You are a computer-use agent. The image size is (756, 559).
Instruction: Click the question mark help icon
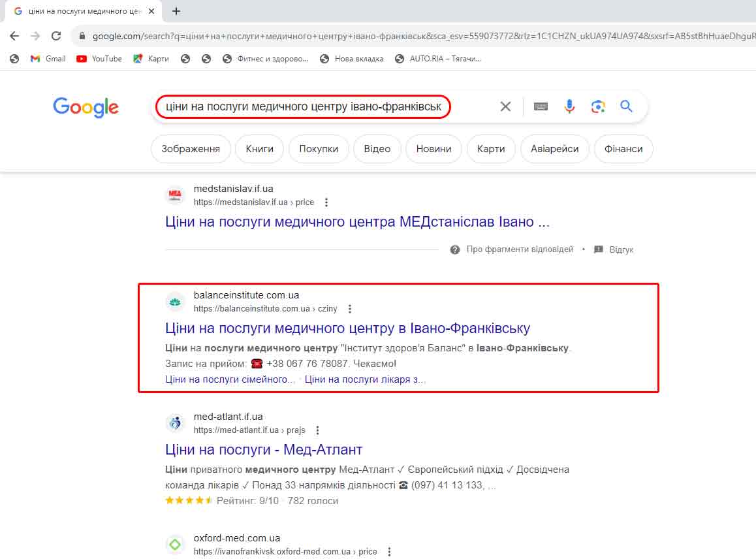(x=454, y=249)
